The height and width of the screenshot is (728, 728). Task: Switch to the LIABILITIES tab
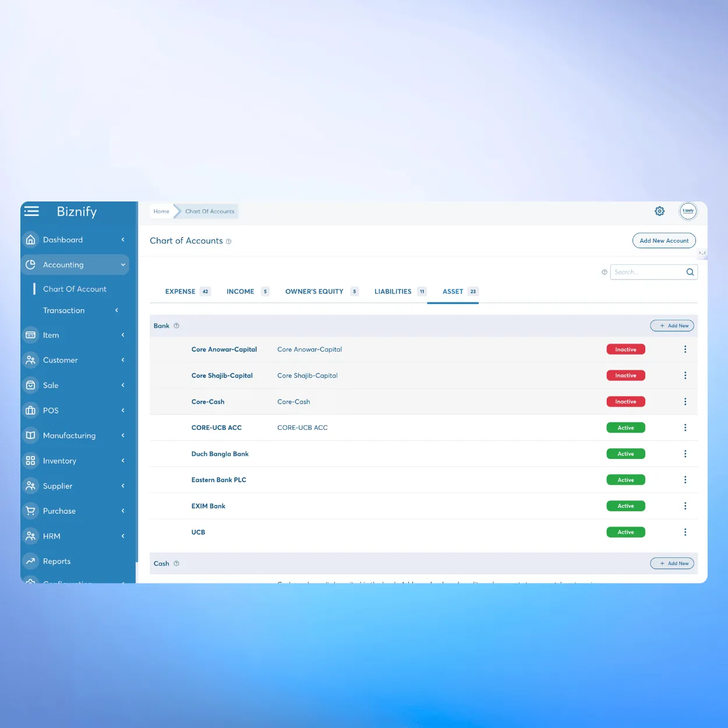(x=393, y=291)
